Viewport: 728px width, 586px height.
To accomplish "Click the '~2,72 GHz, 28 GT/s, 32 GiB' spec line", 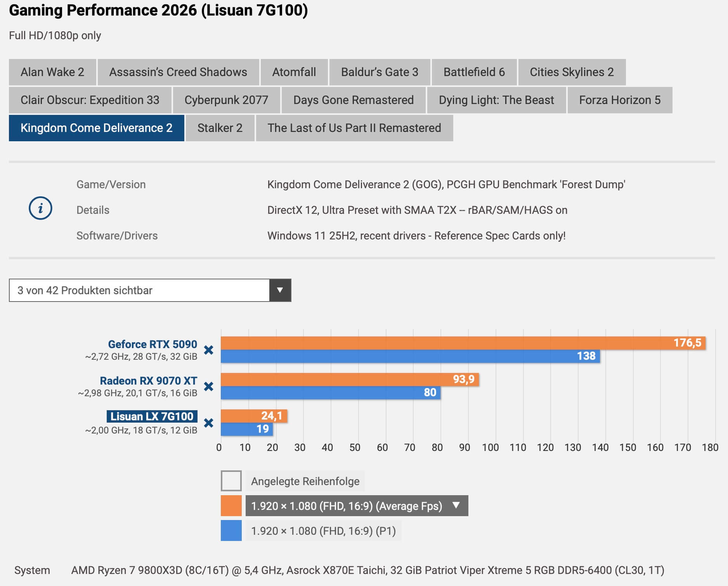I will click(141, 357).
